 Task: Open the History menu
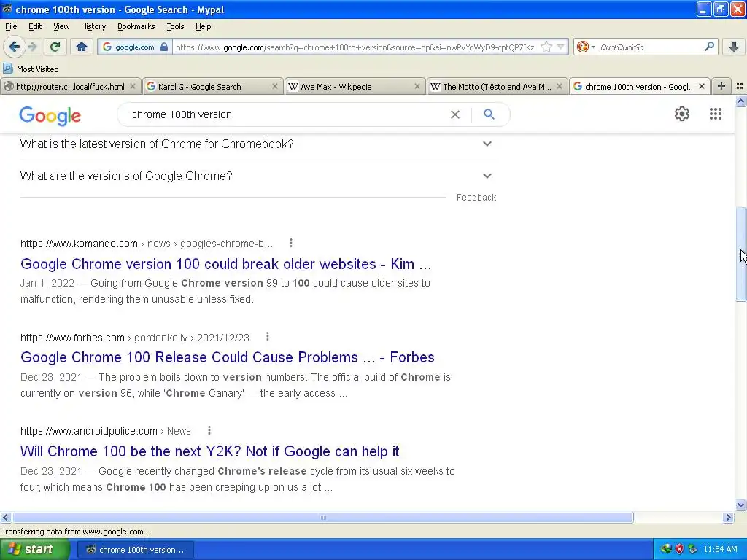pos(93,26)
